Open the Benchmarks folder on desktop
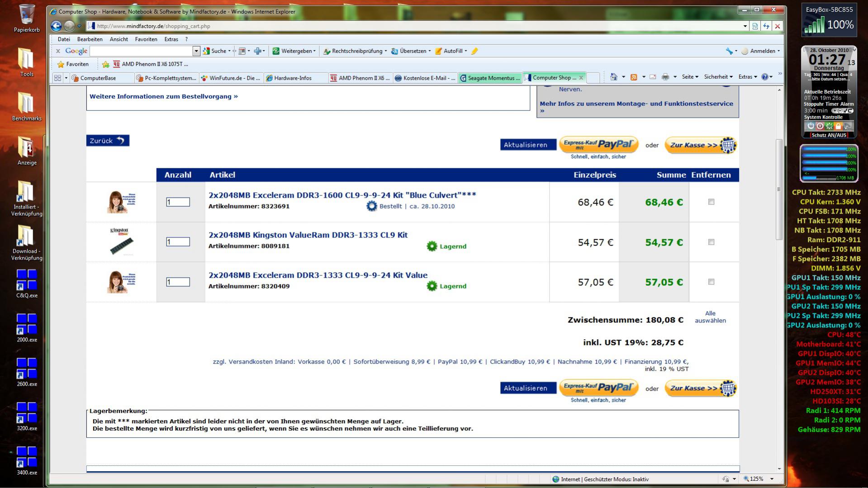This screenshot has height=488, width=868. 27,107
